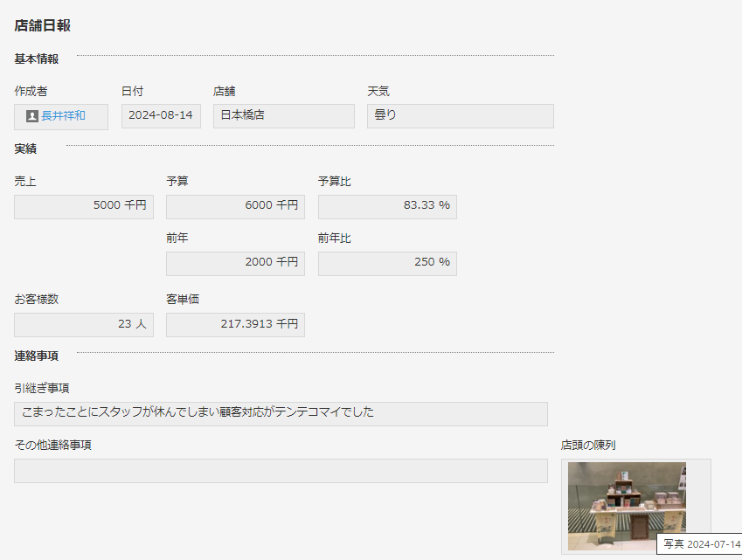Click the 前年 field label
The width and height of the screenshot is (742, 560).
coord(177,238)
